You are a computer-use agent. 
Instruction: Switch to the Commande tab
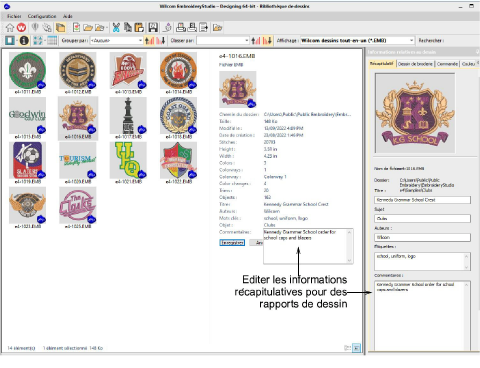point(447,64)
